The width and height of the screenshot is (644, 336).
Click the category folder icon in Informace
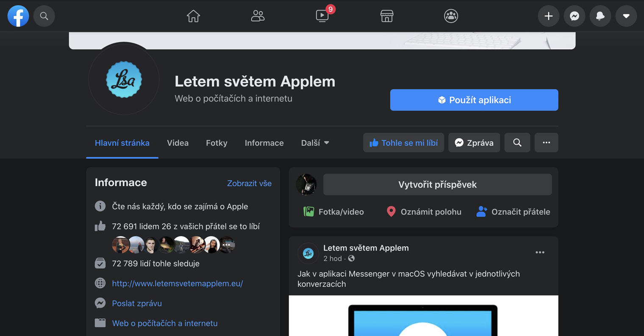(x=100, y=323)
